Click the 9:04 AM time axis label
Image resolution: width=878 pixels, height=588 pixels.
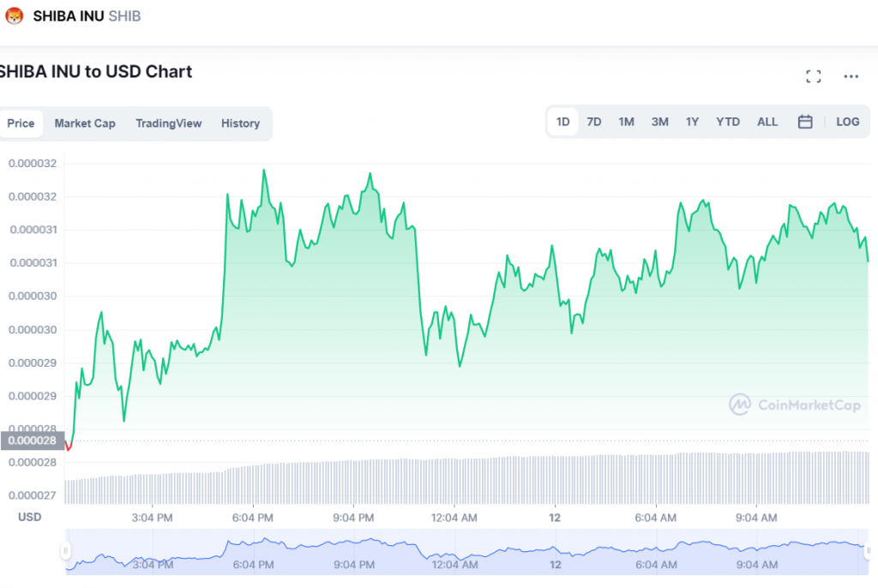point(756,518)
